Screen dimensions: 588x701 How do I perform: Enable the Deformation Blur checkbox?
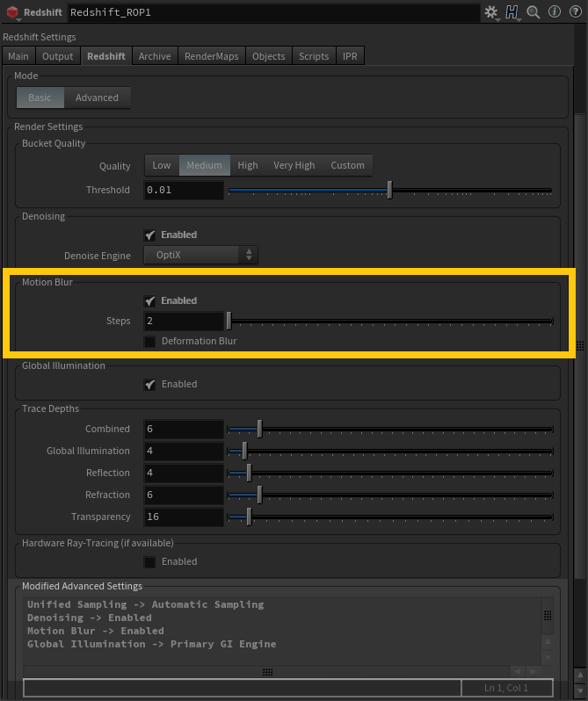150,341
